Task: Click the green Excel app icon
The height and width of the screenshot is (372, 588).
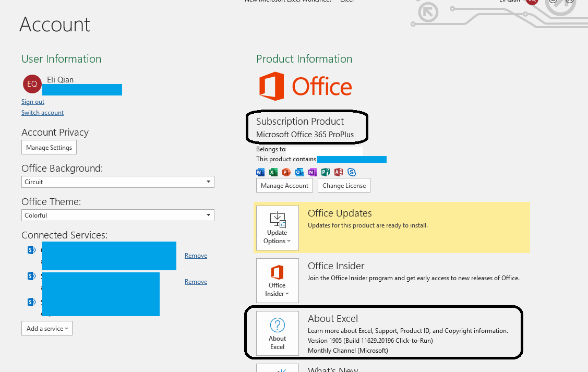Action: click(x=273, y=172)
